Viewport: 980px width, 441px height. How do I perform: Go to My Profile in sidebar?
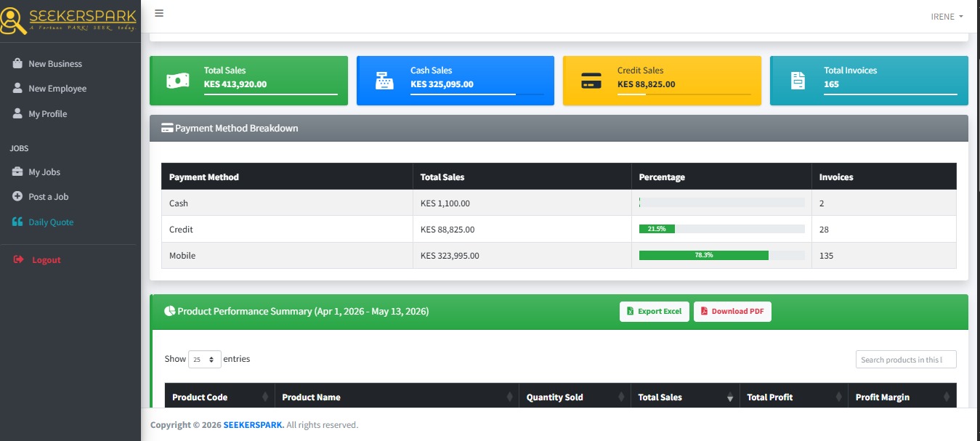[70, 113]
